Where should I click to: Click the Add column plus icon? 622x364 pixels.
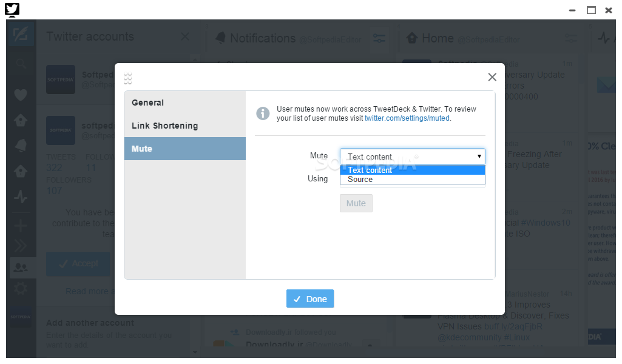(21, 225)
